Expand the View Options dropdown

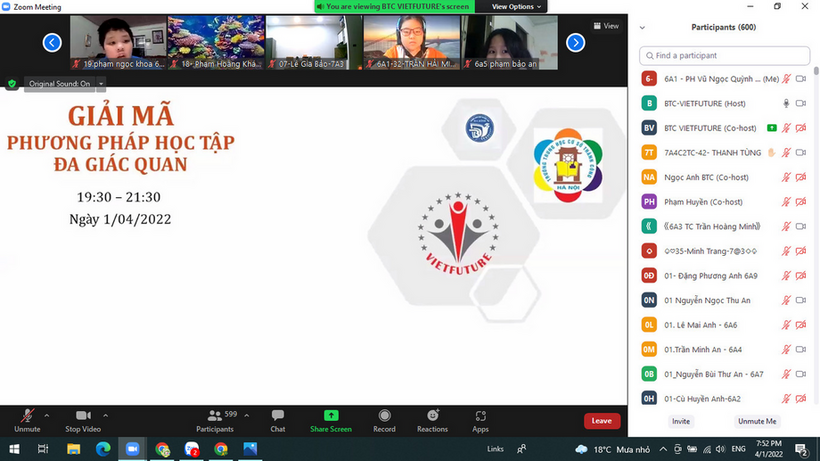pos(516,6)
